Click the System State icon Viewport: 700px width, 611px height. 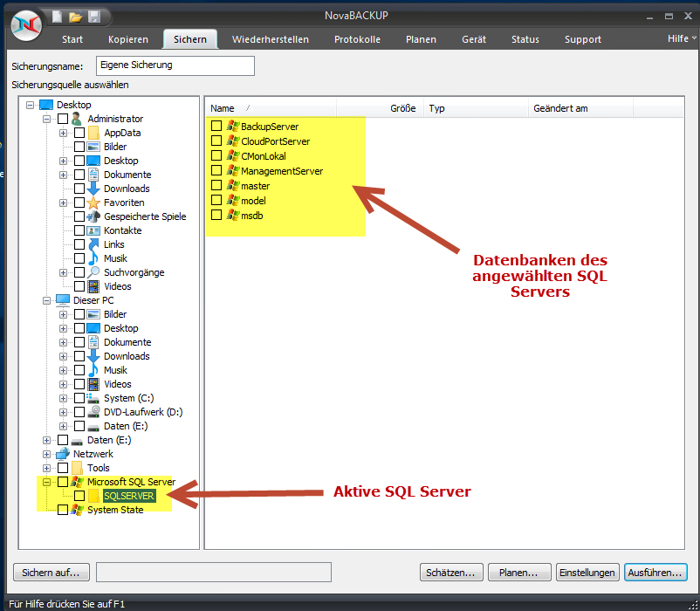coord(77,510)
